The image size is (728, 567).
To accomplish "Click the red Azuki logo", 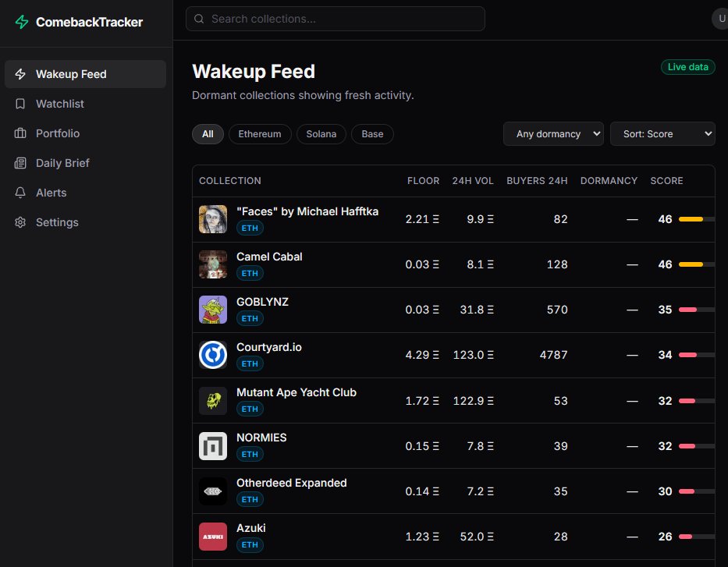I will point(213,537).
